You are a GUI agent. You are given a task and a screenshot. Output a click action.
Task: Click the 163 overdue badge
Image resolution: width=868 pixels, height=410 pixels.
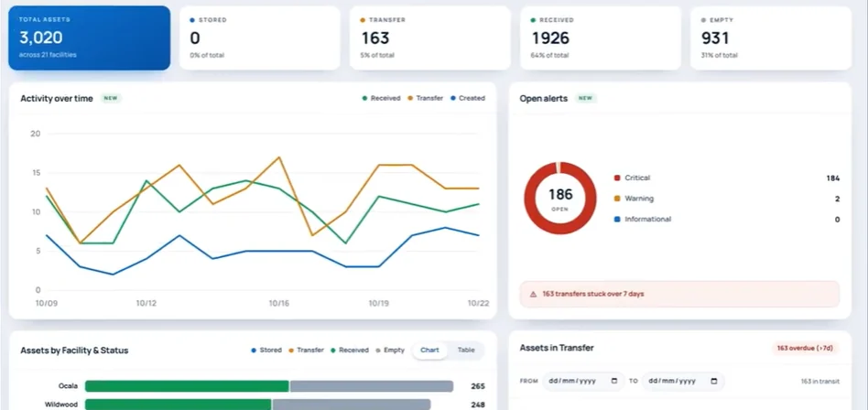tap(806, 349)
